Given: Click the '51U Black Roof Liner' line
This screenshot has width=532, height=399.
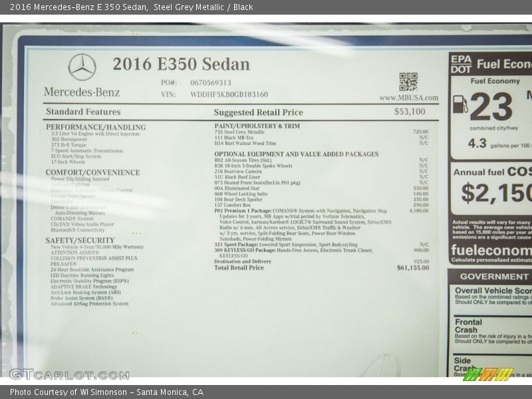Looking at the screenshot, I should tap(237, 177).
